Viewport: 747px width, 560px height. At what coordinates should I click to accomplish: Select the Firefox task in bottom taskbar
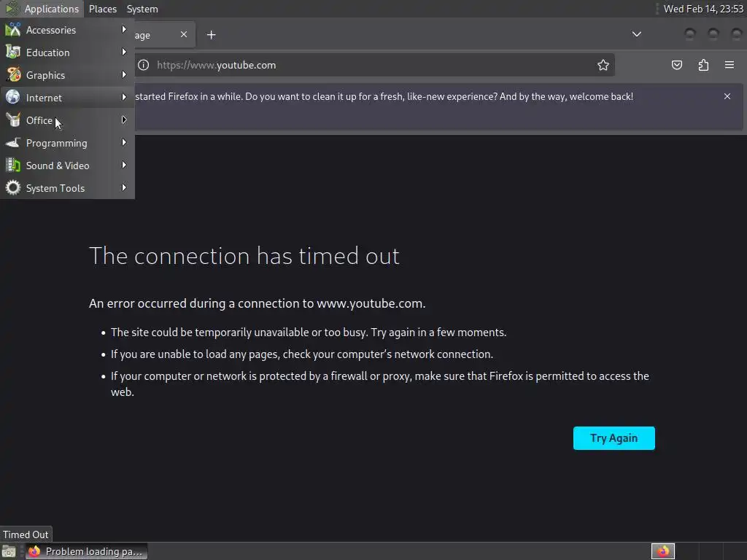click(86, 551)
